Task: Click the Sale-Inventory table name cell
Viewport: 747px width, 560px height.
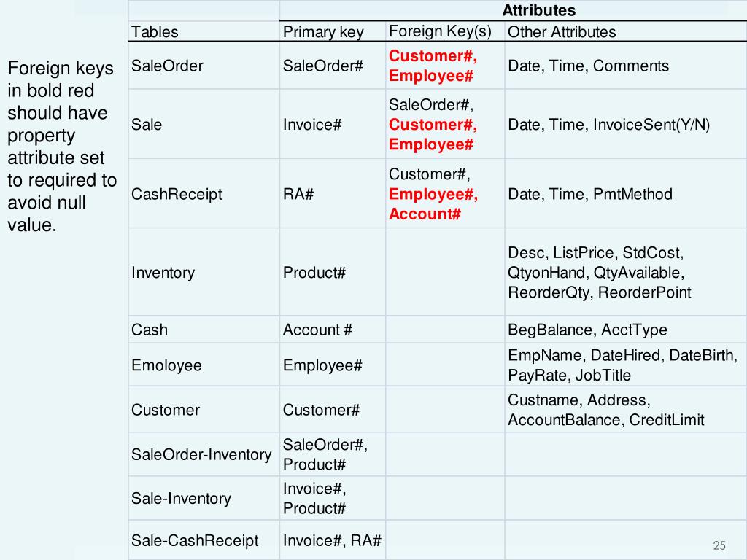Action: [181, 499]
